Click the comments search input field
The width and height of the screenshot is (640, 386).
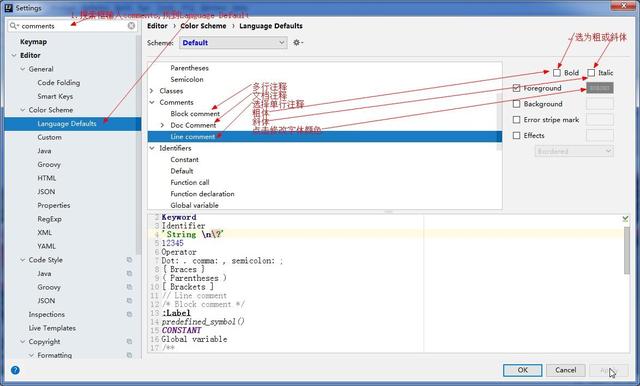pos(73,26)
